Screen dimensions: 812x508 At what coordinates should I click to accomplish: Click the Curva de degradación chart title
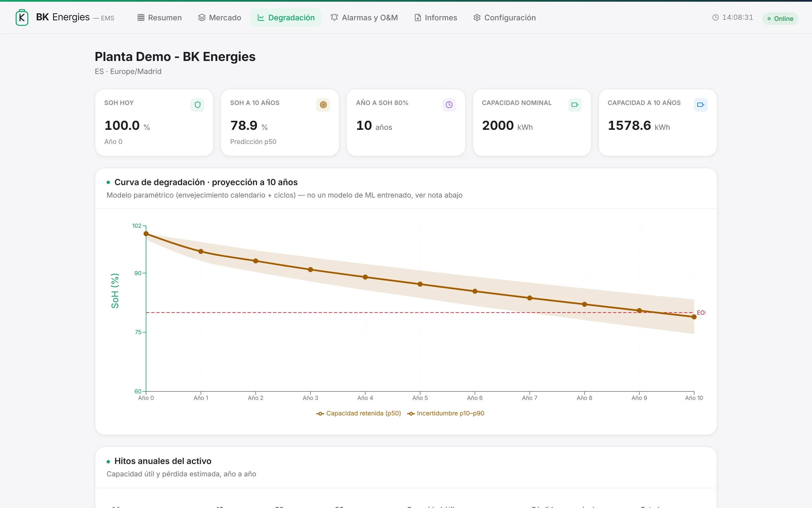[206, 182]
